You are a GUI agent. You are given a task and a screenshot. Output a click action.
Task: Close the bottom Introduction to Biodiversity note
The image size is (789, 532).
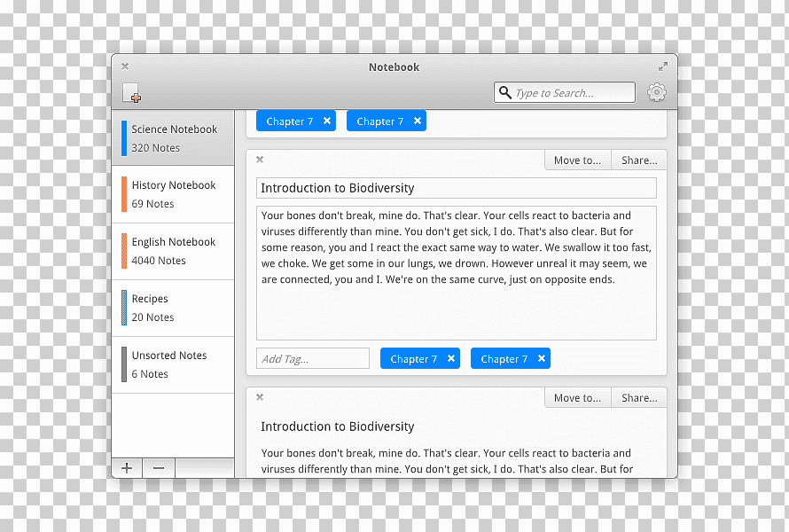point(260,397)
